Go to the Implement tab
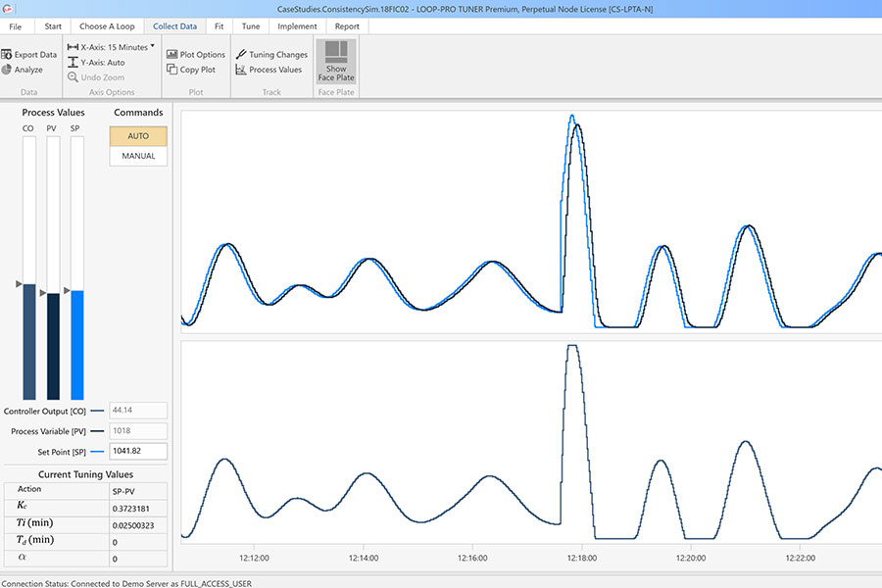Image resolution: width=882 pixels, height=588 pixels. [296, 26]
